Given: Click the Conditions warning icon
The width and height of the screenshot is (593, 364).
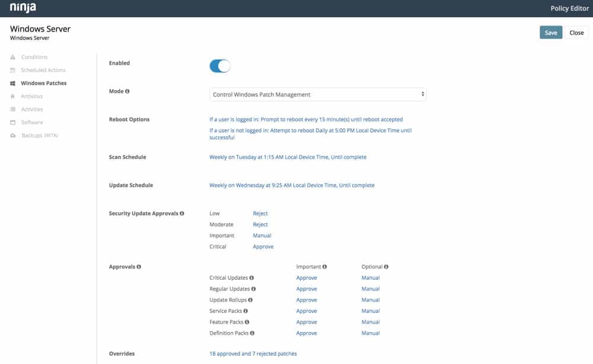Looking at the screenshot, I should click(x=12, y=57).
